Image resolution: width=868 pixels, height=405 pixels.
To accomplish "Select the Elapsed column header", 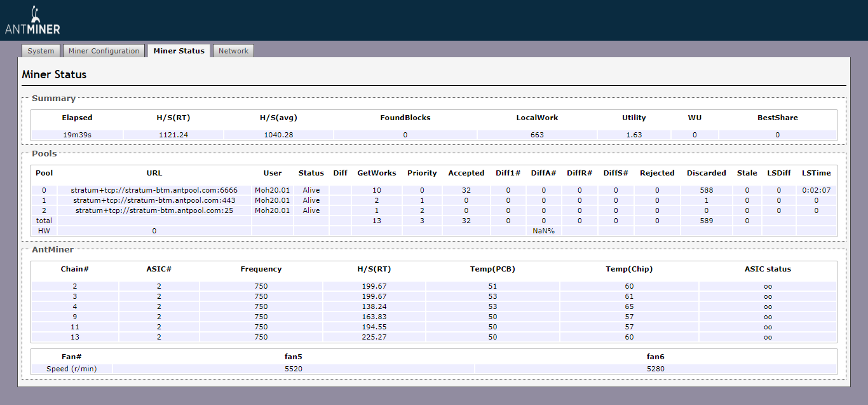I will coord(77,118).
